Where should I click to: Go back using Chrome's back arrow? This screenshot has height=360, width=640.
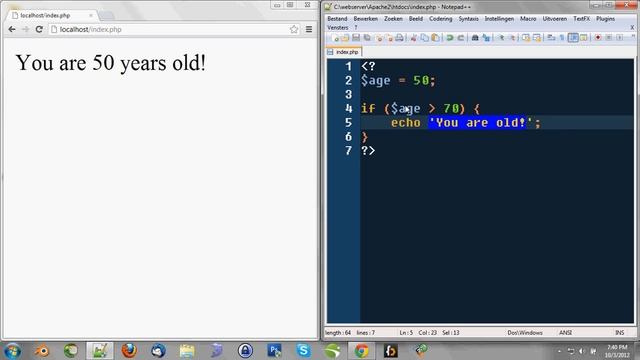pos(12,29)
